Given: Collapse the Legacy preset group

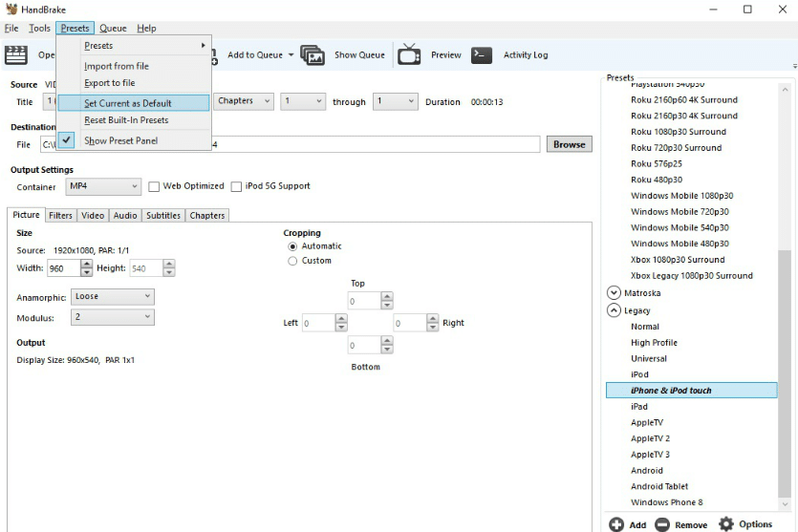Looking at the screenshot, I should point(614,310).
